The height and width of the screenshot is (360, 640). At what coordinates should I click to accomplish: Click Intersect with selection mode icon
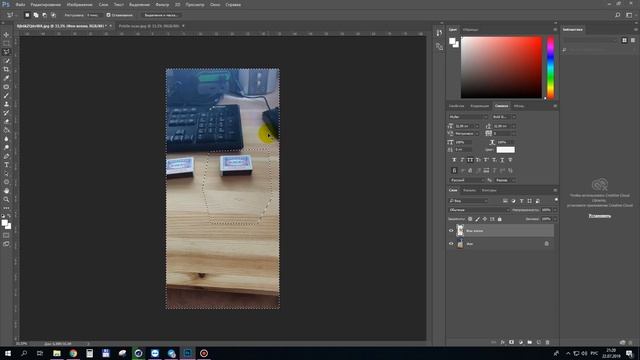click(53, 15)
